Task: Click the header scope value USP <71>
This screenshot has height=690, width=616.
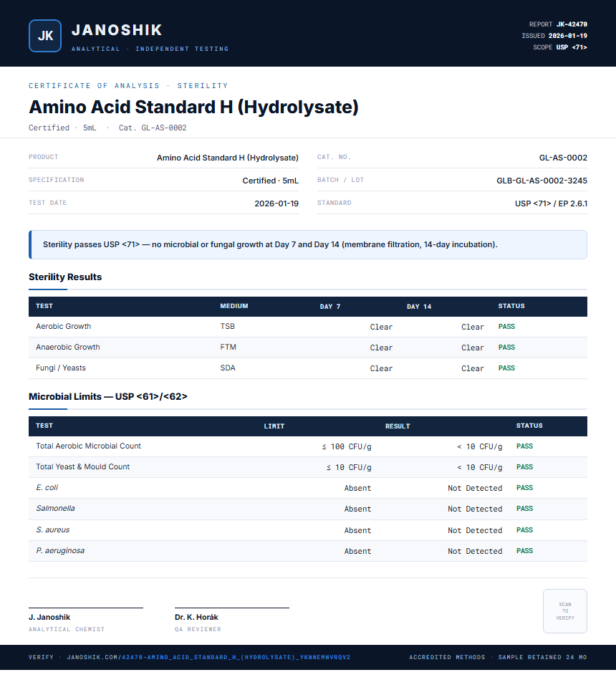Action: (x=572, y=47)
